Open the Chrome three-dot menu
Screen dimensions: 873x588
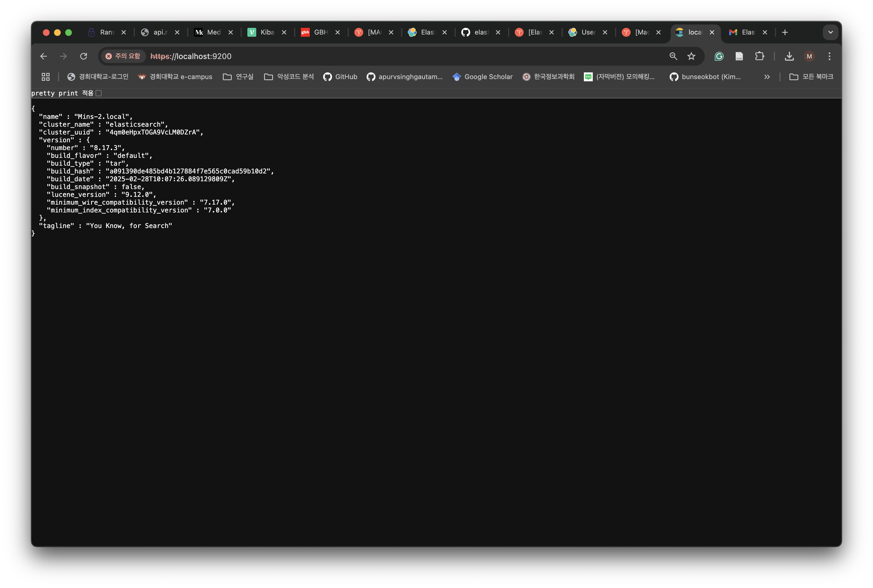(x=829, y=56)
